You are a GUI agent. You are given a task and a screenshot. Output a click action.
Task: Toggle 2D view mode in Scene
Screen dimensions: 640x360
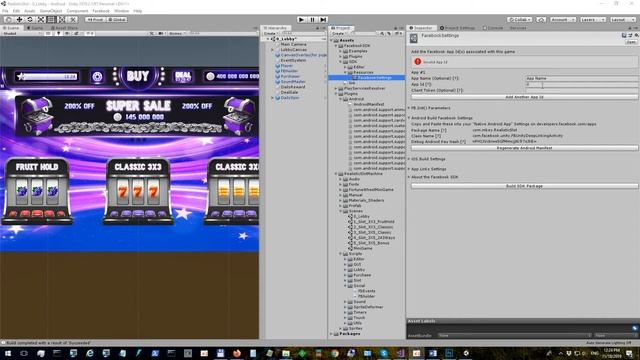pyautogui.click(x=49, y=33)
